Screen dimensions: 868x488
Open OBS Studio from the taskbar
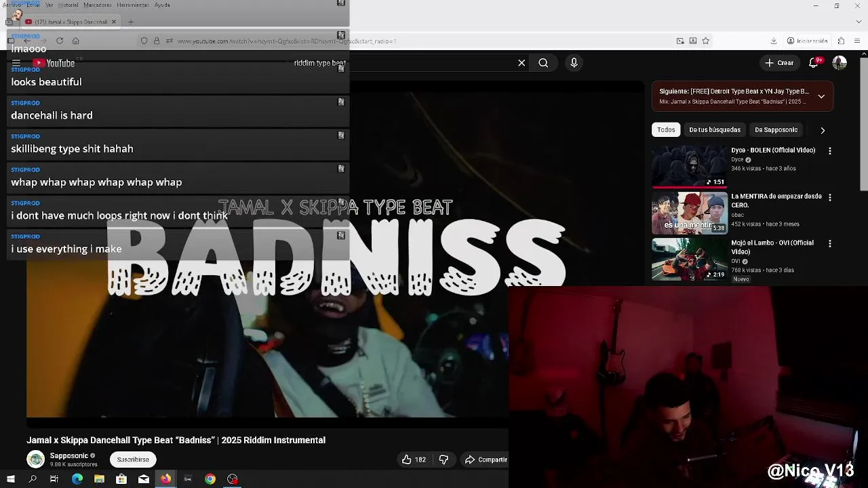[x=233, y=479]
